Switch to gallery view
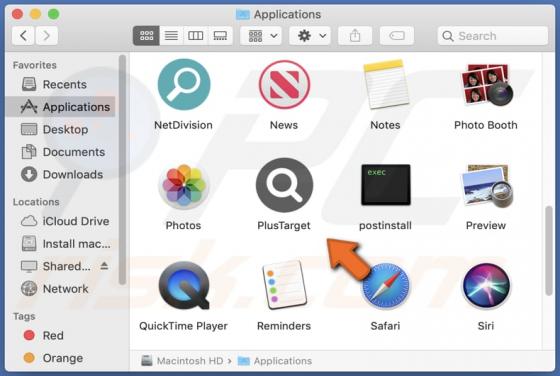The width and height of the screenshot is (560, 376). click(220, 36)
